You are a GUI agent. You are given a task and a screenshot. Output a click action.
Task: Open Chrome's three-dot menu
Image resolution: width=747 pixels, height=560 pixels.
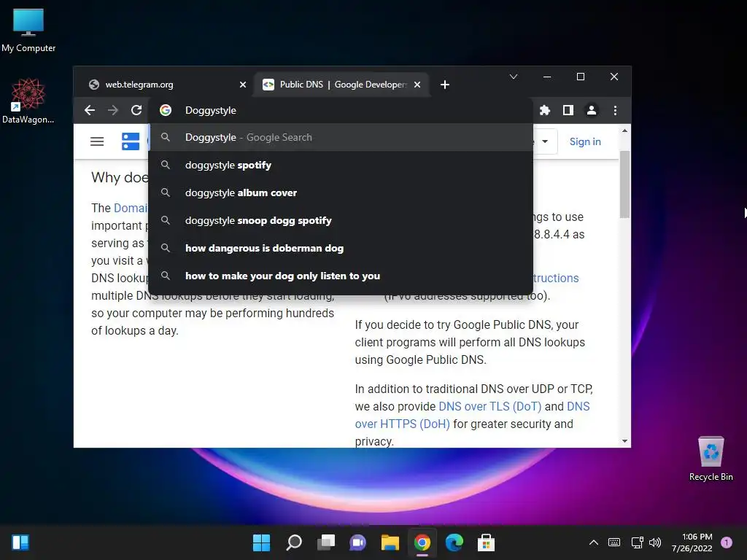pos(615,111)
